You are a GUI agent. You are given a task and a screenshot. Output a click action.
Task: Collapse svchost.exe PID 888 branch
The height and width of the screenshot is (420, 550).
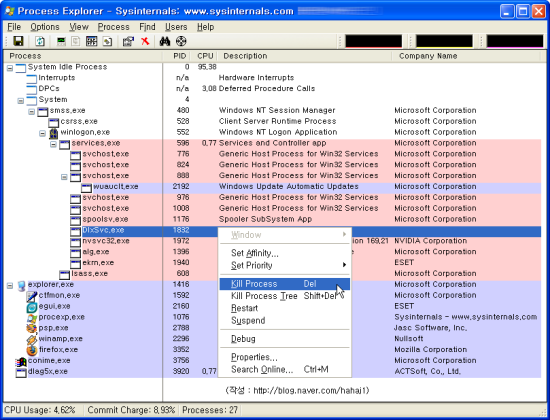64,177
